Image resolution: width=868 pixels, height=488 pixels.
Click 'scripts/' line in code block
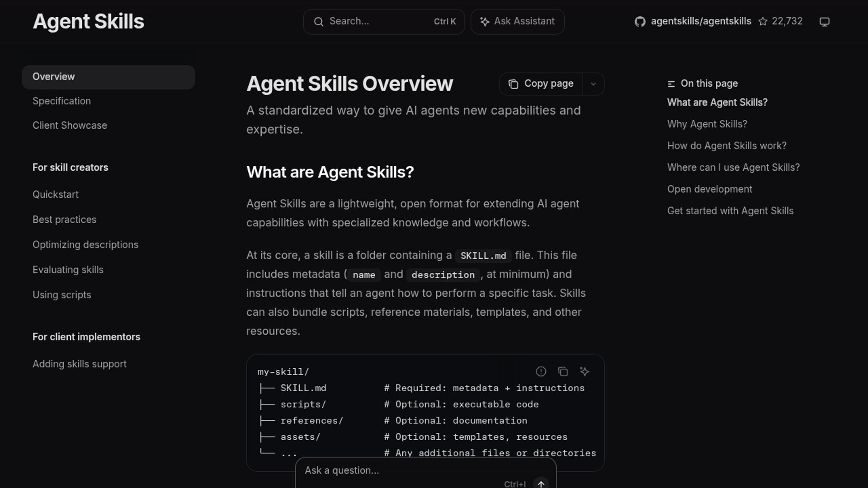click(x=303, y=404)
